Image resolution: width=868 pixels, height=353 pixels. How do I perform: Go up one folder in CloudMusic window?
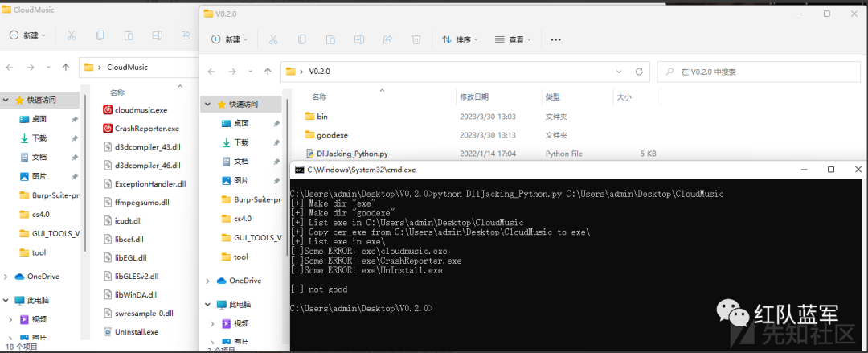pos(66,67)
